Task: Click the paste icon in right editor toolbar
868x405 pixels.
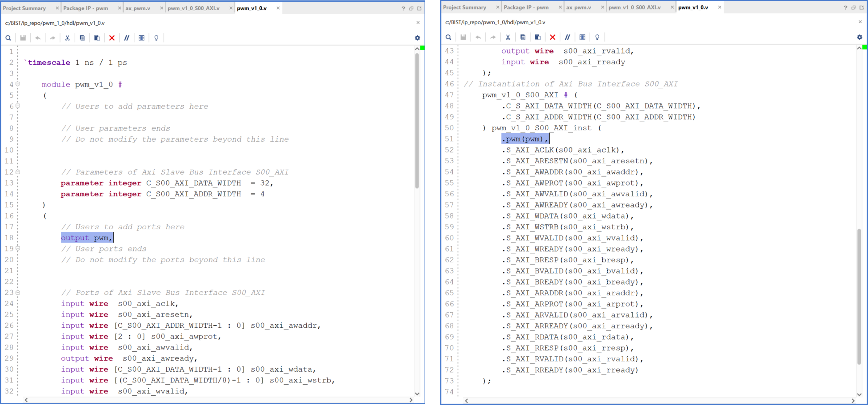Action: click(x=538, y=37)
